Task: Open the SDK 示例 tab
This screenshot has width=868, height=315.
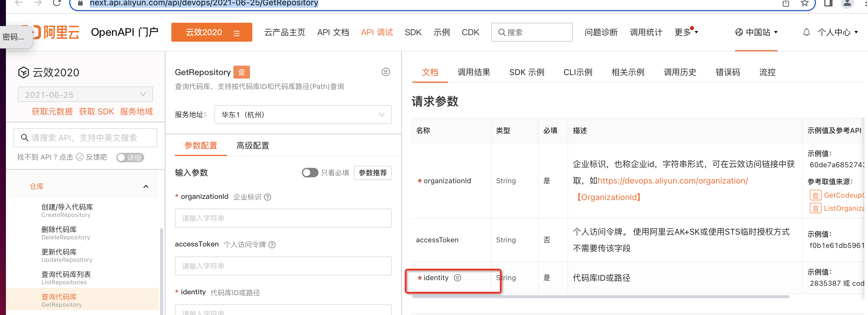Action: point(527,72)
